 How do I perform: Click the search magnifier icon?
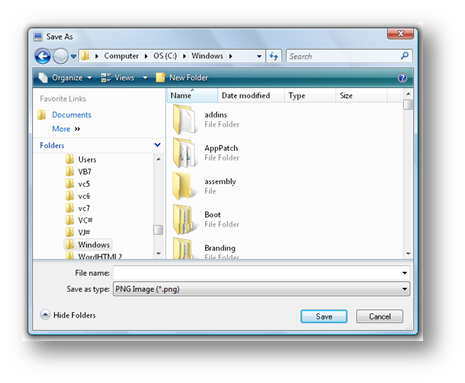405,56
